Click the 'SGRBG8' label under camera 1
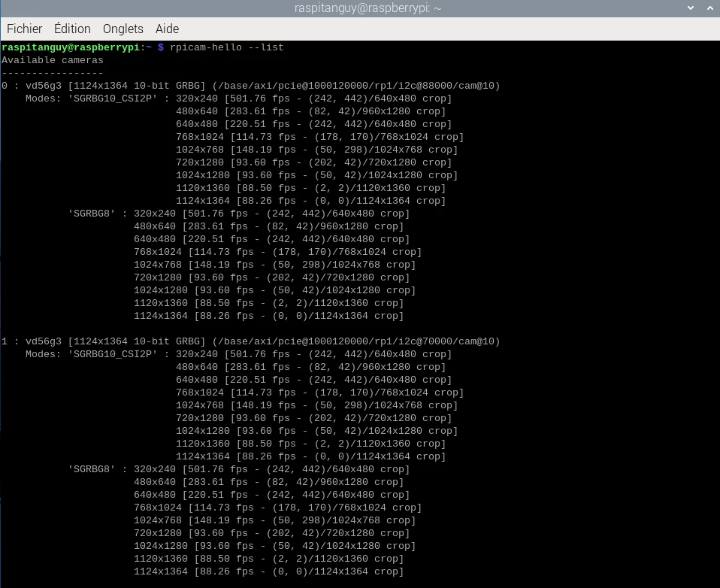The image size is (720, 588). click(x=92, y=469)
